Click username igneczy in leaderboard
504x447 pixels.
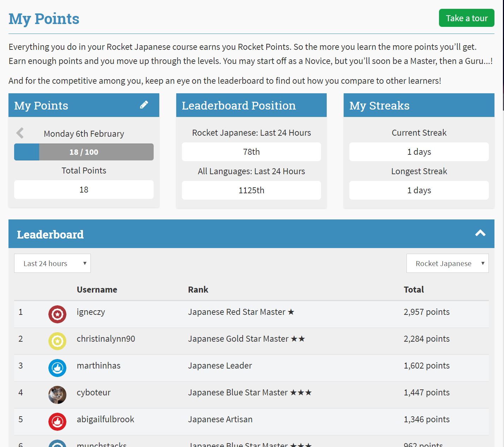click(91, 312)
